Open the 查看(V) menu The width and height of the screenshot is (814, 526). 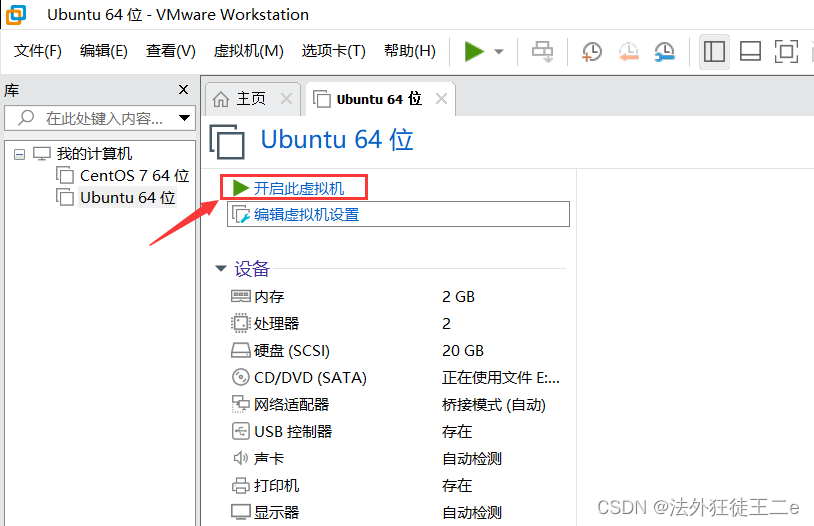(170, 51)
